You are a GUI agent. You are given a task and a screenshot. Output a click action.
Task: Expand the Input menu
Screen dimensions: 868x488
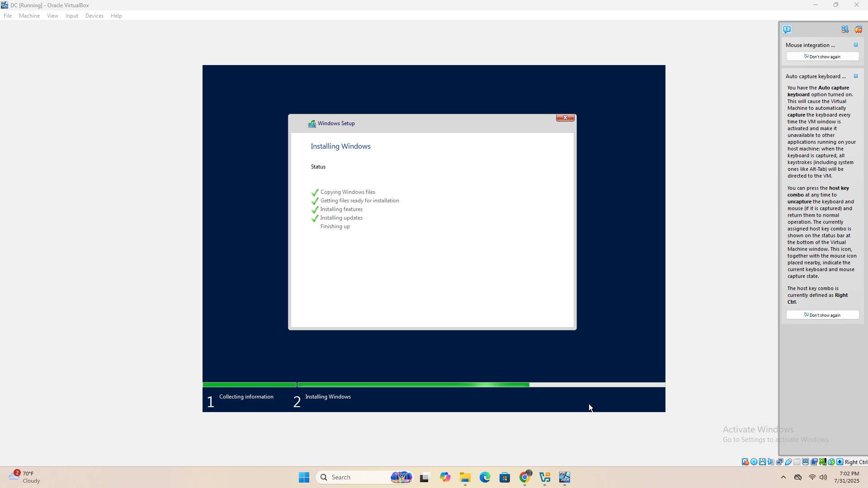pos(71,16)
